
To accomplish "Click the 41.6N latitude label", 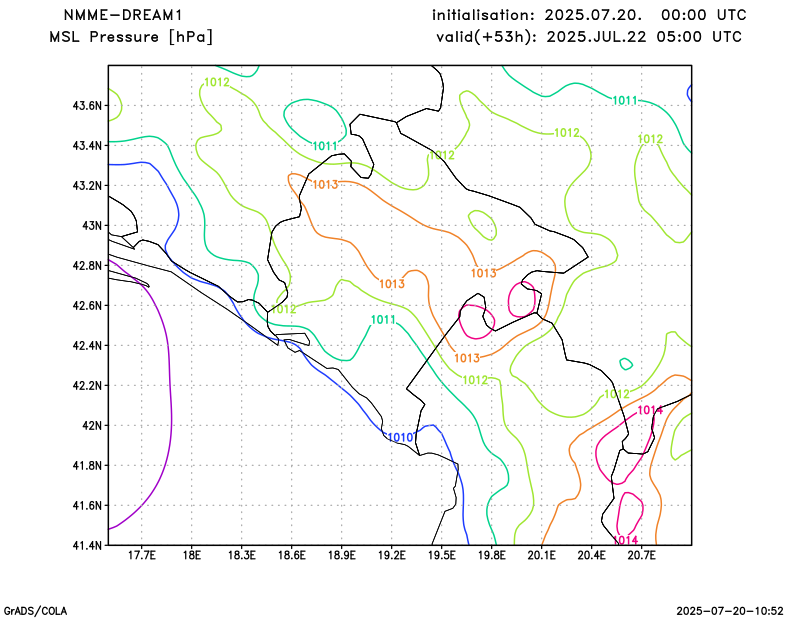I will (87, 505).
